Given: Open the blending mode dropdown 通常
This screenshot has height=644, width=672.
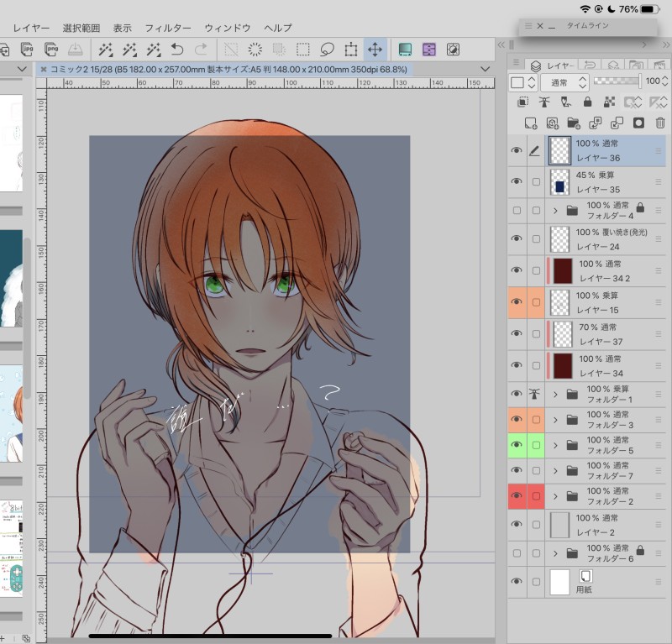Looking at the screenshot, I should pos(564,82).
